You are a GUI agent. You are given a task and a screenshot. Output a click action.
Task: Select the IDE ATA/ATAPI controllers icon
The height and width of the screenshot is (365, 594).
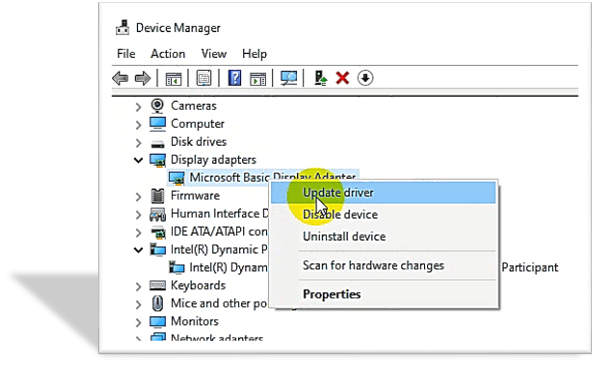[158, 232]
